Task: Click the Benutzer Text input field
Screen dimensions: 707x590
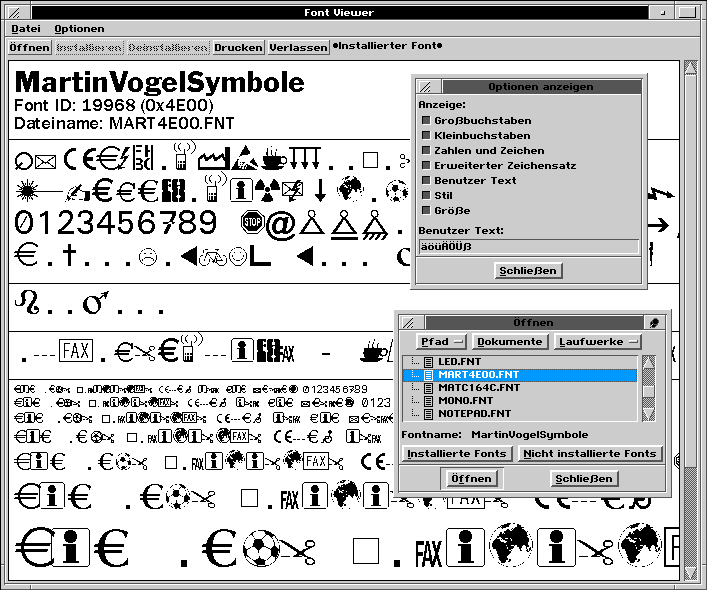Action: [x=528, y=247]
